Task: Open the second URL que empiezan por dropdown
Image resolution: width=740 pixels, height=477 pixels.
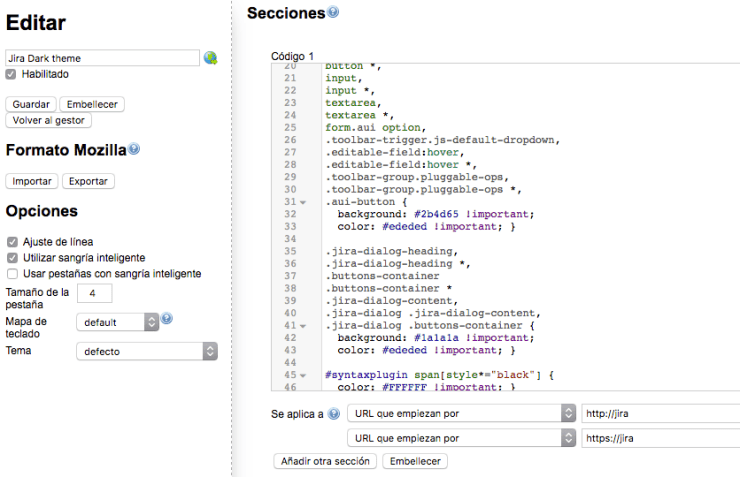Action: click(x=459, y=438)
